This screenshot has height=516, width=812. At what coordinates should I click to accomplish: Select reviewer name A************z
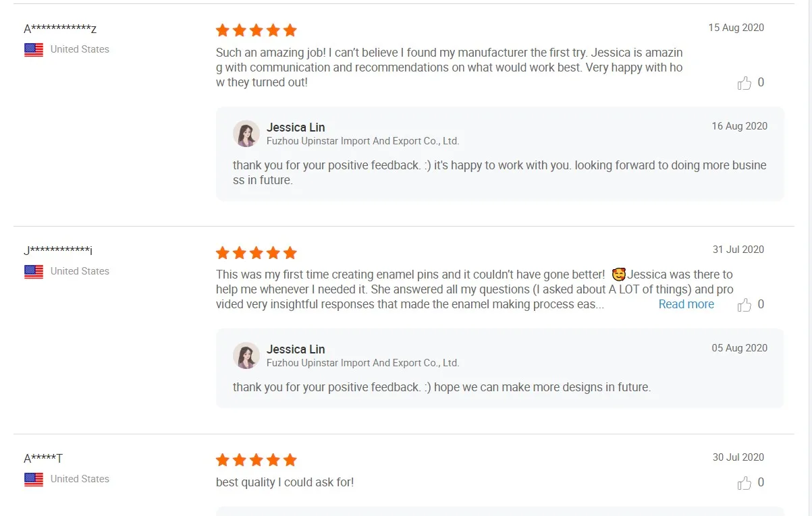tap(60, 29)
